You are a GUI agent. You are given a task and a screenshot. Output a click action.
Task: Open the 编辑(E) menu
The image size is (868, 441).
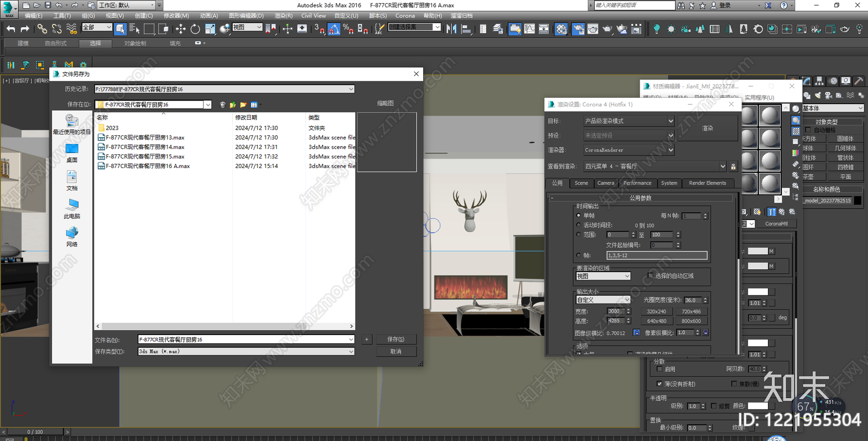(34, 16)
